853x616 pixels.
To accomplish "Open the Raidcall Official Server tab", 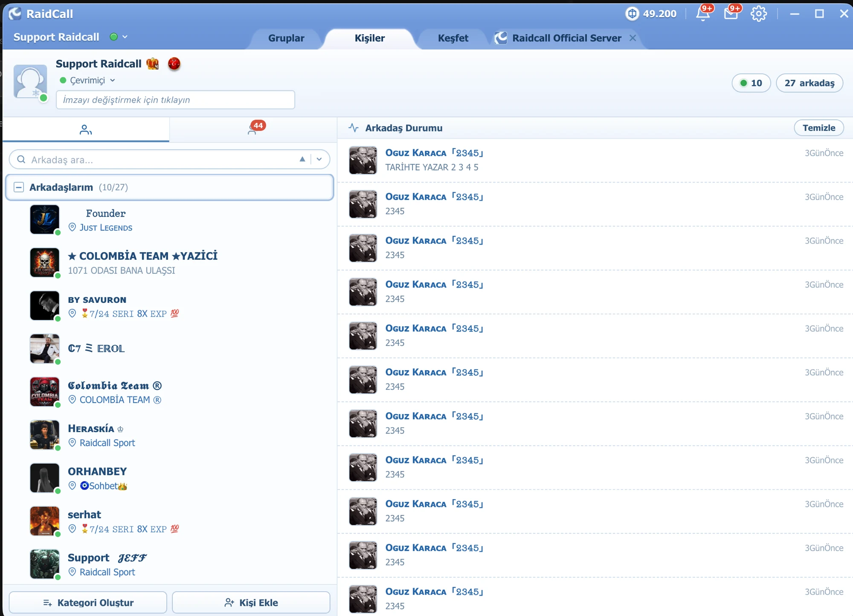I will (x=566, y=38).
